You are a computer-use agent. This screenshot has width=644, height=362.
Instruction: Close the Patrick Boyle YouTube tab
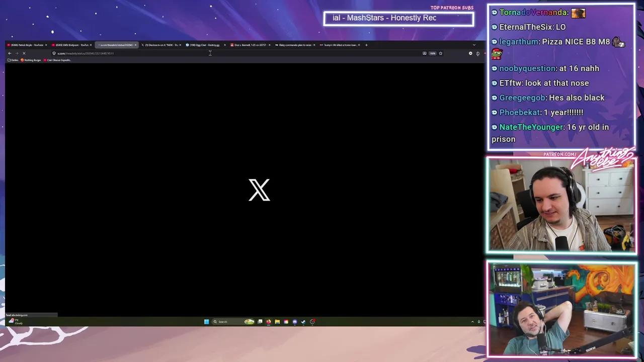pos(46,45)
